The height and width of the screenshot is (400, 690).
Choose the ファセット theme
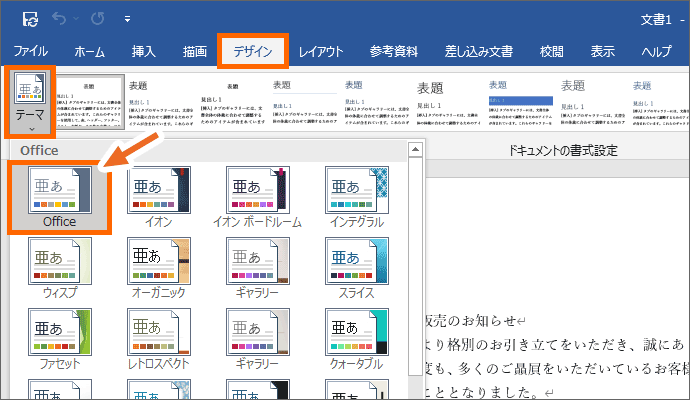(59, 339)
